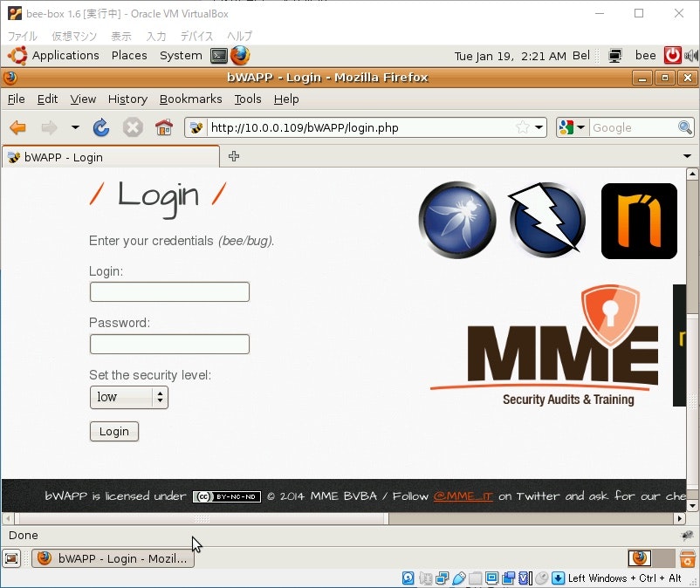Click the red power shutdown icon
The image size is (700, 588).
coord(672,55)
